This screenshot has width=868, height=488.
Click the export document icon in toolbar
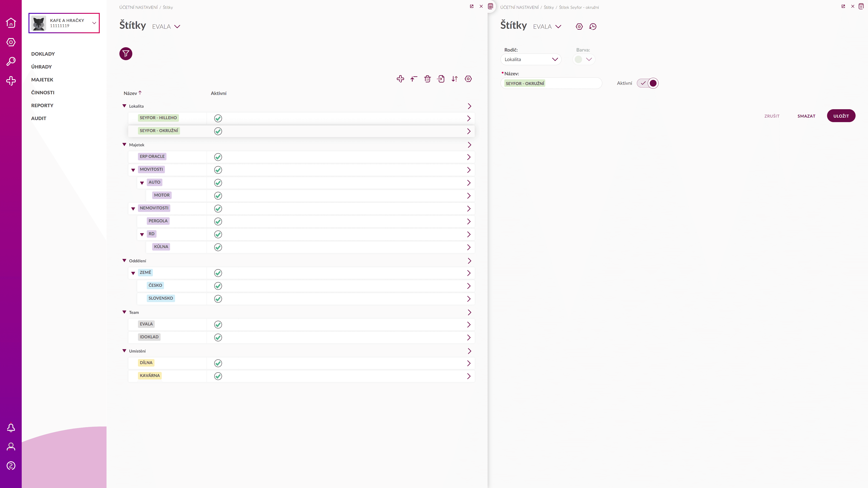coord(441,79)
